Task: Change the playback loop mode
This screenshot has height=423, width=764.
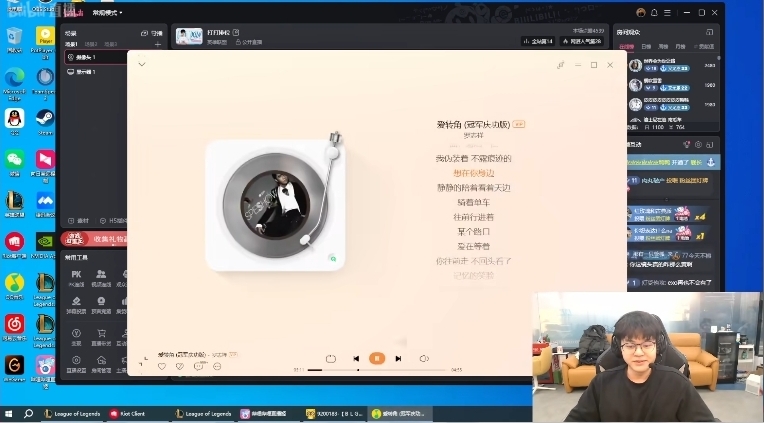Action: click(x=331, y=358)
